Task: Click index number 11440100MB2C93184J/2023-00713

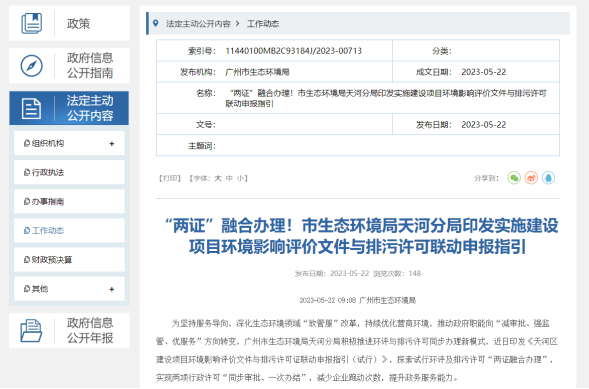Action: tap(293, 51)
